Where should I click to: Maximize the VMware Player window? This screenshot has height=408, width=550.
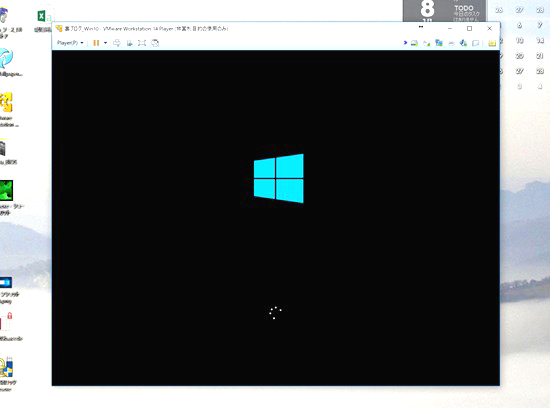tap(469, 28)
